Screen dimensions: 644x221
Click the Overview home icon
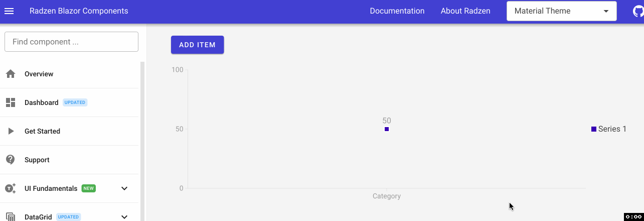[11, 74]
